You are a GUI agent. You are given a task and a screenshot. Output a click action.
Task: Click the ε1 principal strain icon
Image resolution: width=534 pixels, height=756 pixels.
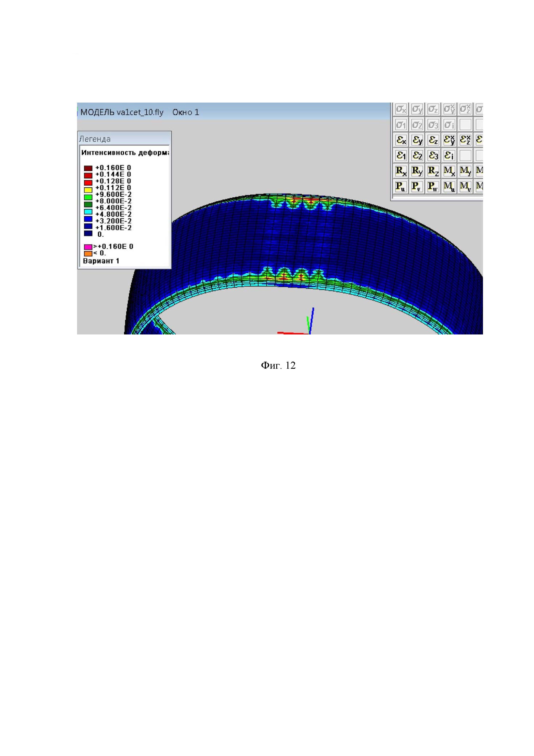(401, 155)
